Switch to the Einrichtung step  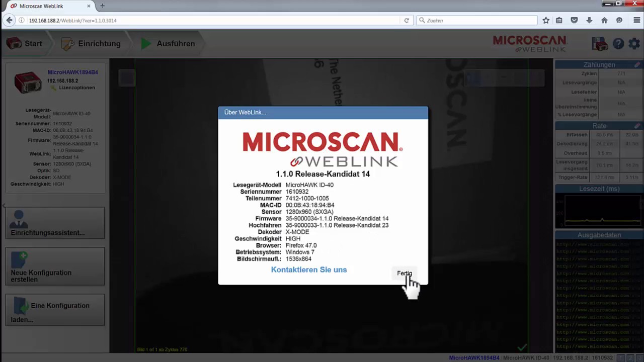click(x=91, y=44)
